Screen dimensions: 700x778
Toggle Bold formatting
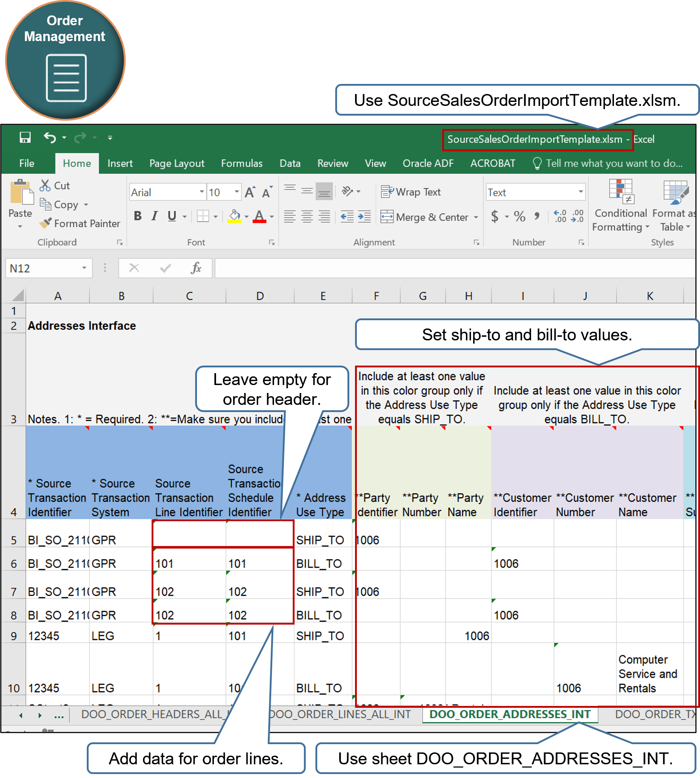(137, 216)
